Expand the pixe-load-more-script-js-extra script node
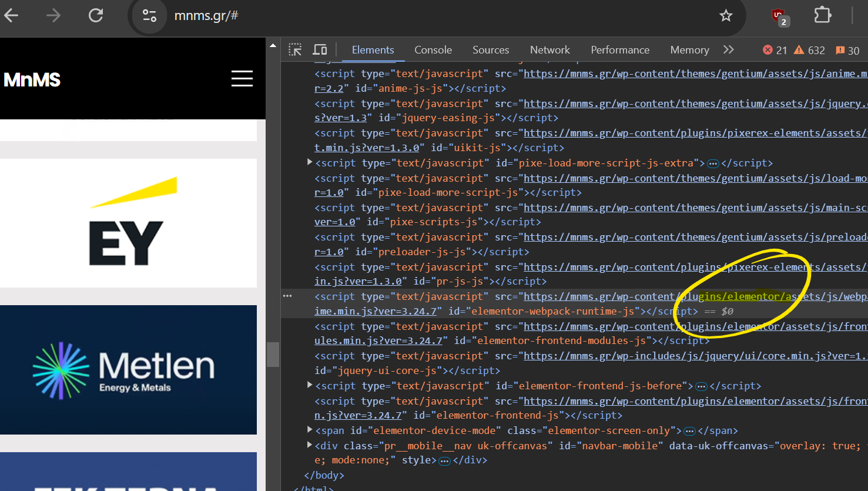The width and height of the screenshot is (868, 491). (310, 162)
